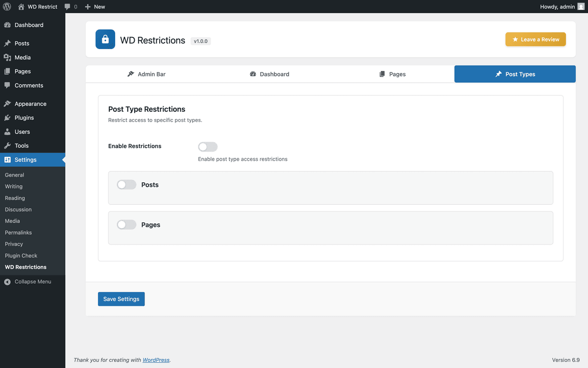
Task: Click the Appearance brush icon in sidebar
Action: [7, 104]
